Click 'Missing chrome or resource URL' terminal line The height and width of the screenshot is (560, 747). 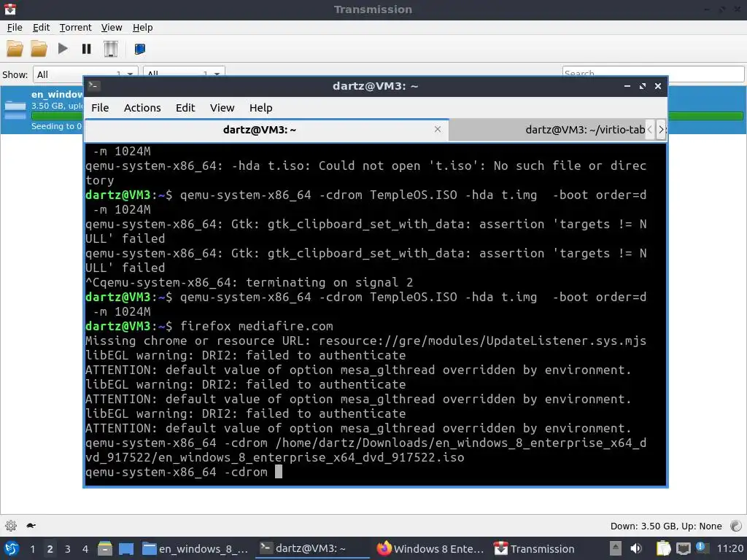pyautogui.click(x=366, y=341)
